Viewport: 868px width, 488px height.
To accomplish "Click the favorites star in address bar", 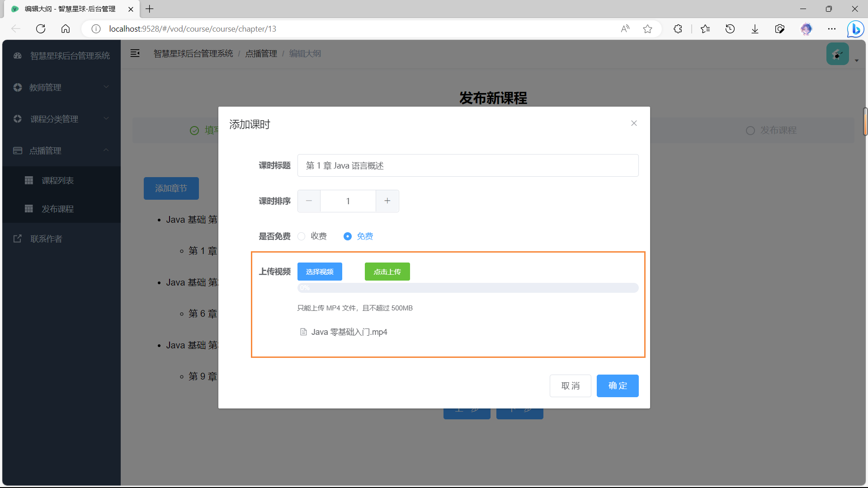I will (x=647, y=29).
